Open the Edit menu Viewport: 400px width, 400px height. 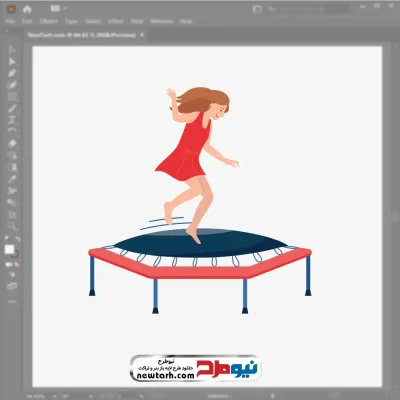pyautogui.click(x=27, y=21)
